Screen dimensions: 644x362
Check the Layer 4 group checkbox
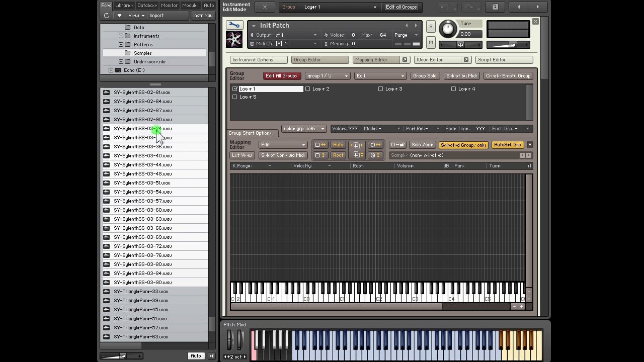pyautogui.click(x=454, y=89)
